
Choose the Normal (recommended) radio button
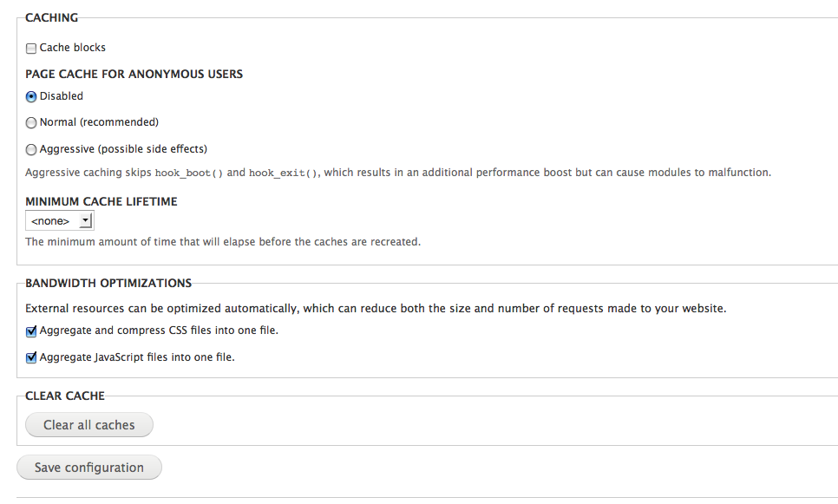click(x=31, y=123)
